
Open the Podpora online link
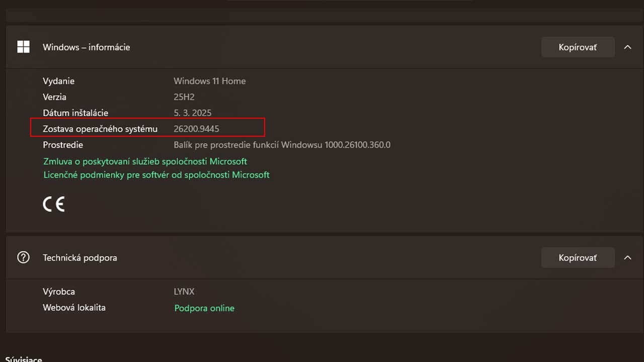(x=204, y=308)
